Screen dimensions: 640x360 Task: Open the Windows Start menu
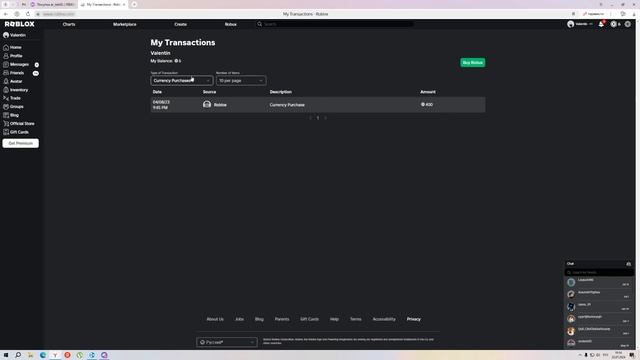coord(6,355)
